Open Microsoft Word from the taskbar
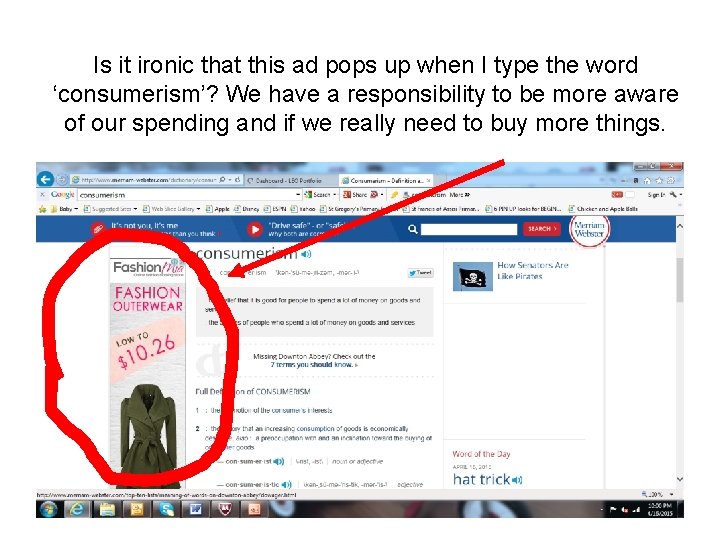720x540 pixels. click(196, 509)
